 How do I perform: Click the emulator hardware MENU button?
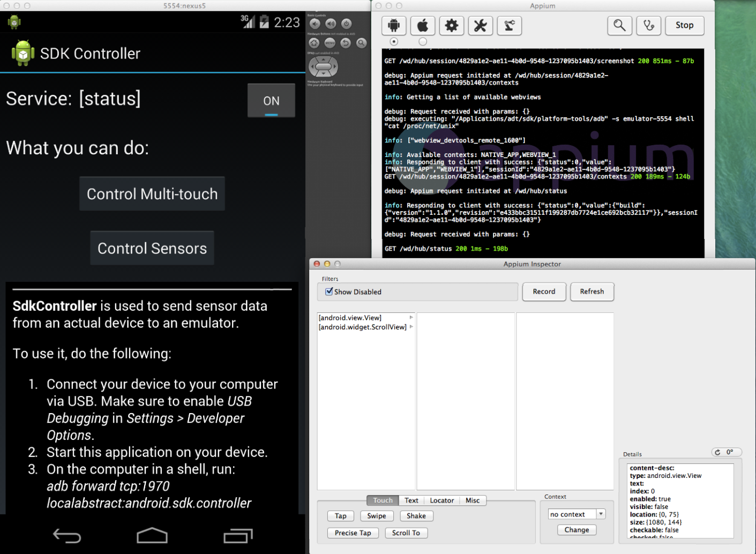pyautogui.click(x=330, y=43)
